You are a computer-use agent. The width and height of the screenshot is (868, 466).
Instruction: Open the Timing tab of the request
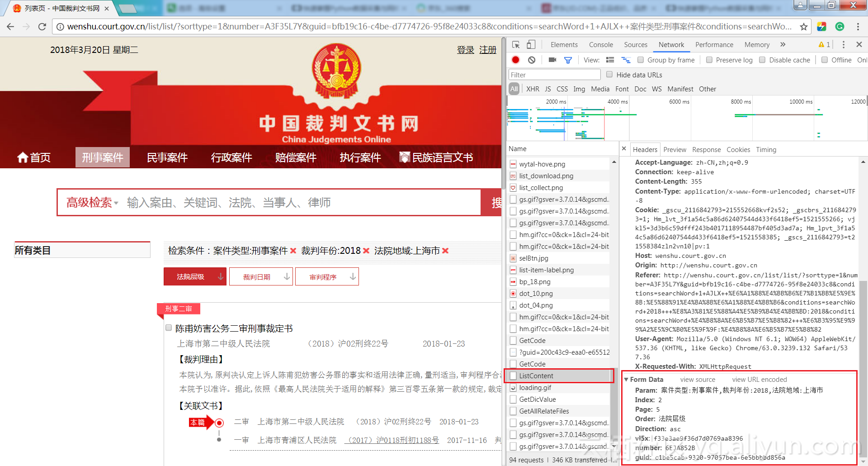[x=766, y=150]
